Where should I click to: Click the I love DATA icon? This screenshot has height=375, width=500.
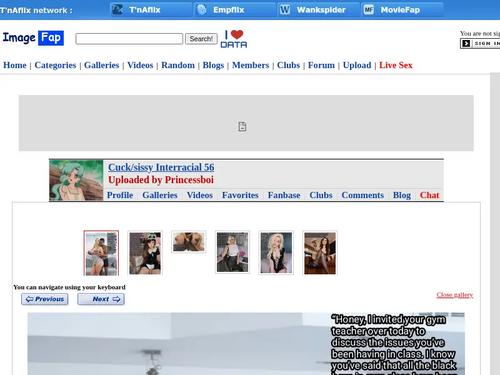tap(234, 39)
